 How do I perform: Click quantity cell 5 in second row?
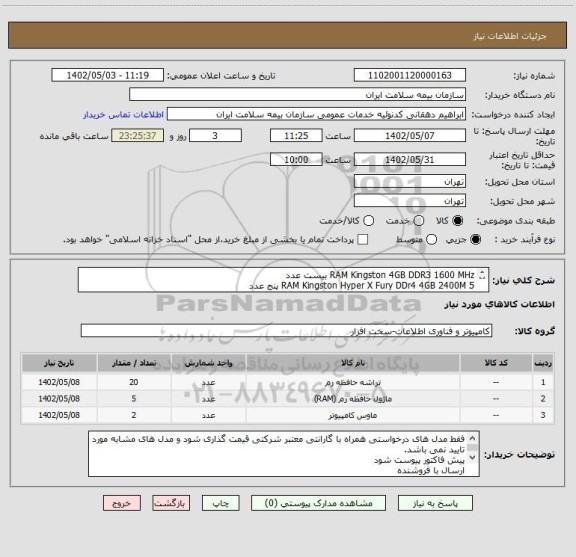tap(134, 399)
